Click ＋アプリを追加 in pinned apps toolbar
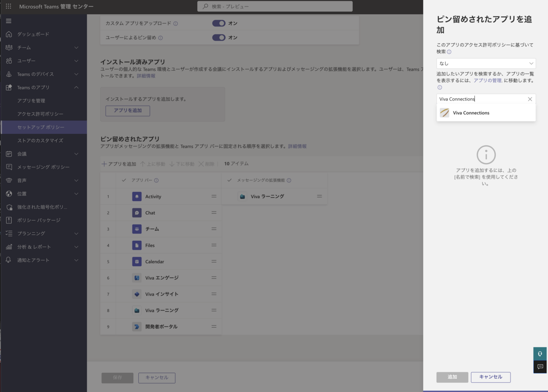This screenshot has height=392, width=548. pos(119,164)
